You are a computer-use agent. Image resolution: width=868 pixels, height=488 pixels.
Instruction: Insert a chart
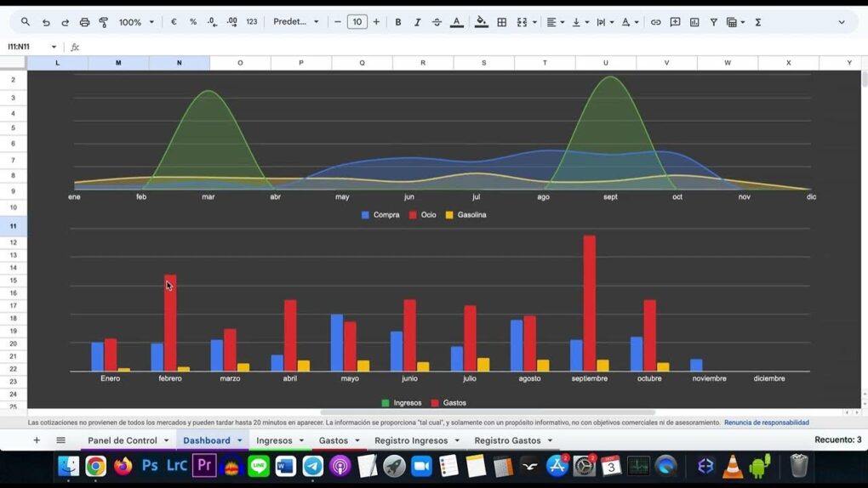[x=694, y=22]
